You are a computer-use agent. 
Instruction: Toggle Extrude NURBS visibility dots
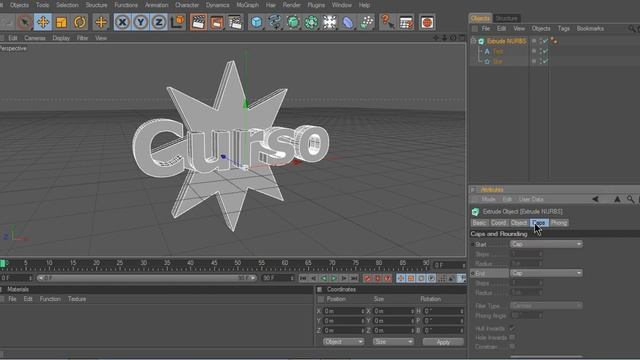click(541, 41)
